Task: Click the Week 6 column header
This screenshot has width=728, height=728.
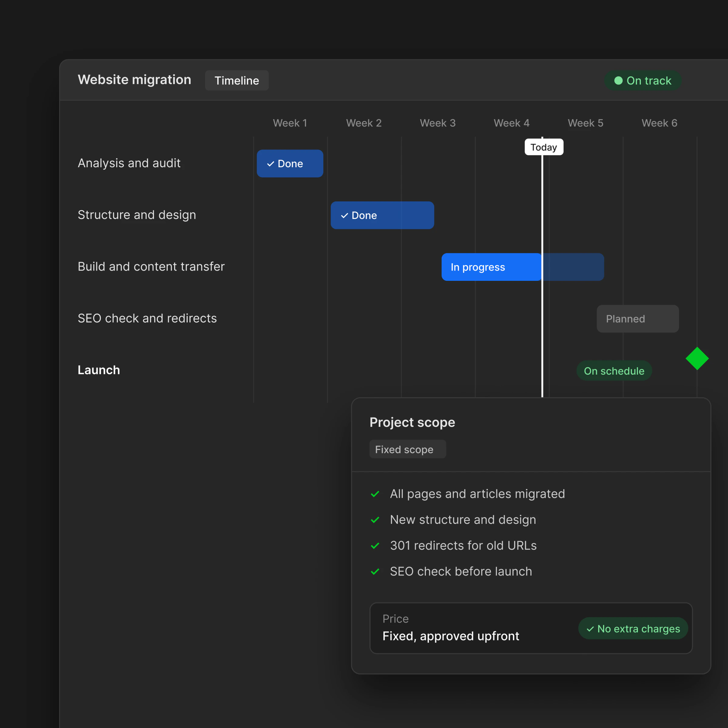Action: click(x=659, y=123)
